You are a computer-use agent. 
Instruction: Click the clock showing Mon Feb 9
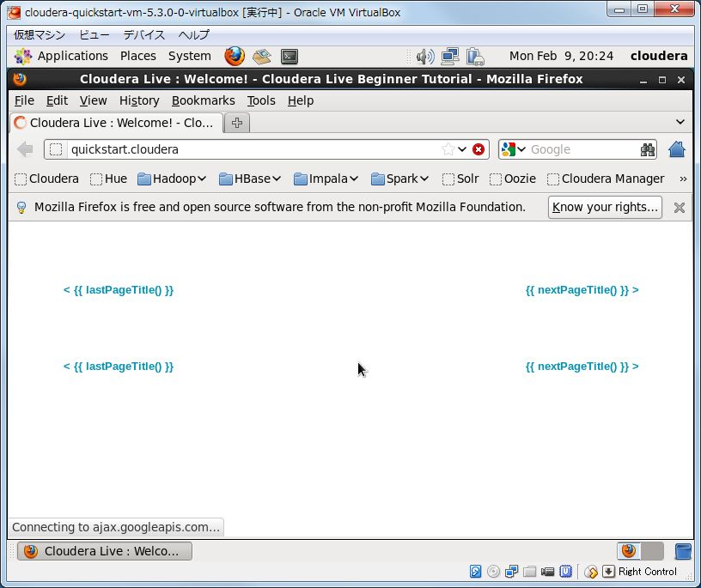[562, 57]
